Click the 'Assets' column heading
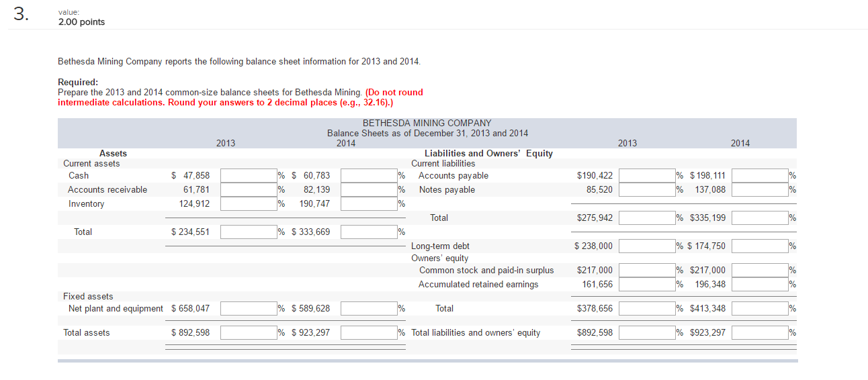The width and height of the screenshot is (868, 380). coord(113,153)
